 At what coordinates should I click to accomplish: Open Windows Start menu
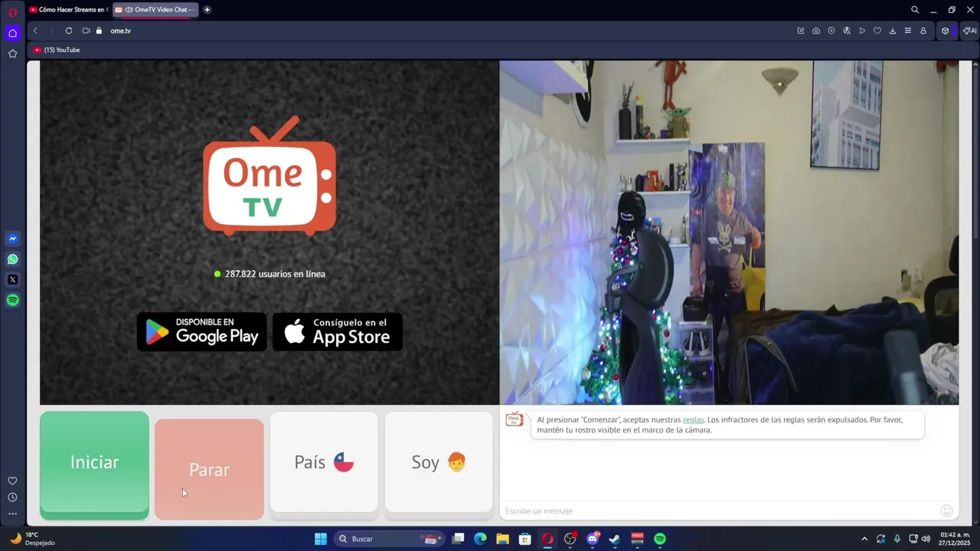(x=321, y=539)
